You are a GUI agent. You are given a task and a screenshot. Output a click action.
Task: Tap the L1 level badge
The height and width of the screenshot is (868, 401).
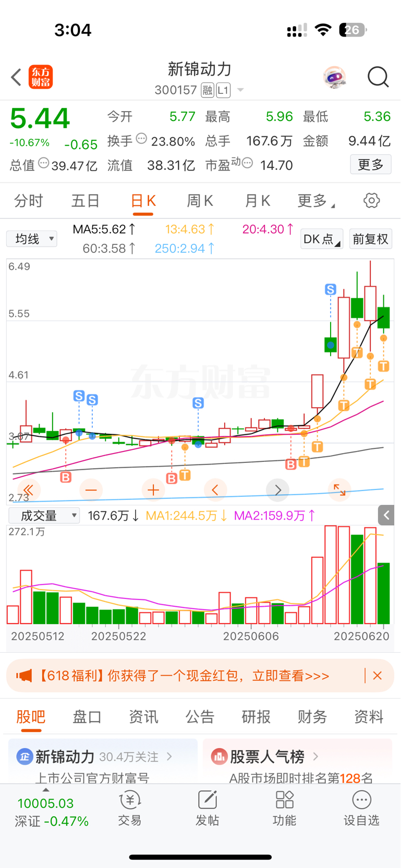(223, 90)
